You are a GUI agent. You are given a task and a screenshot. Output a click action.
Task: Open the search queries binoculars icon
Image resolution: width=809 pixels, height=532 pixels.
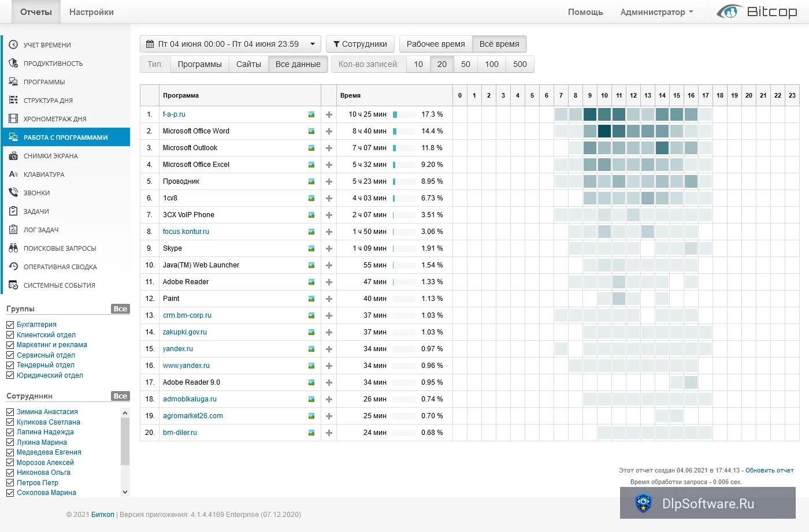[13, 248]
